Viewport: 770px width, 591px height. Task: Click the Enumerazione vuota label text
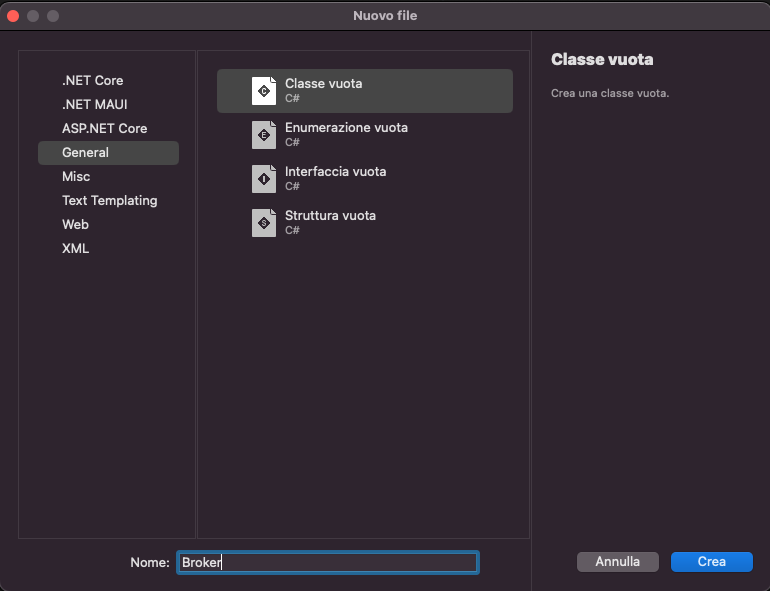coord(346,128)
